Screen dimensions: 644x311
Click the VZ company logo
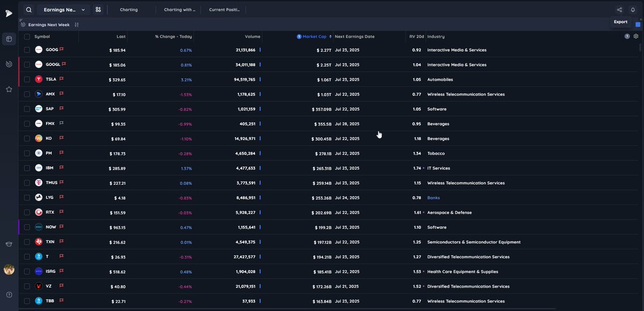point(39,286)
